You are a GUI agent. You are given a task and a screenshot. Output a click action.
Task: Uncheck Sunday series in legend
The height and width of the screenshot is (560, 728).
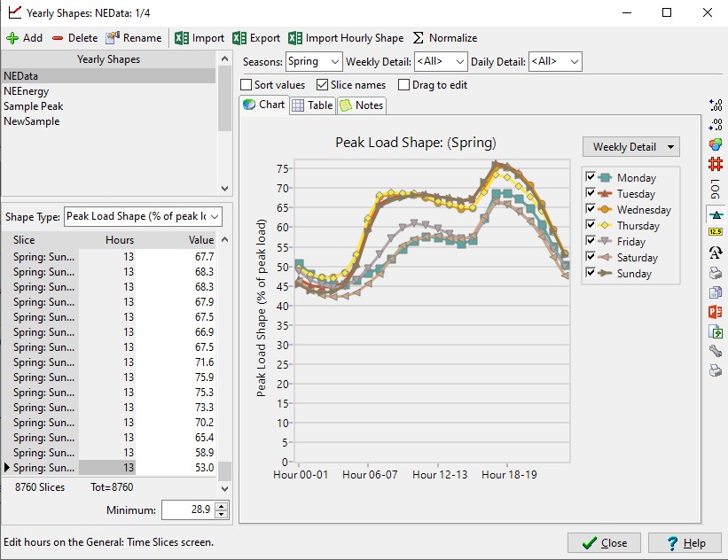[591, 272]
